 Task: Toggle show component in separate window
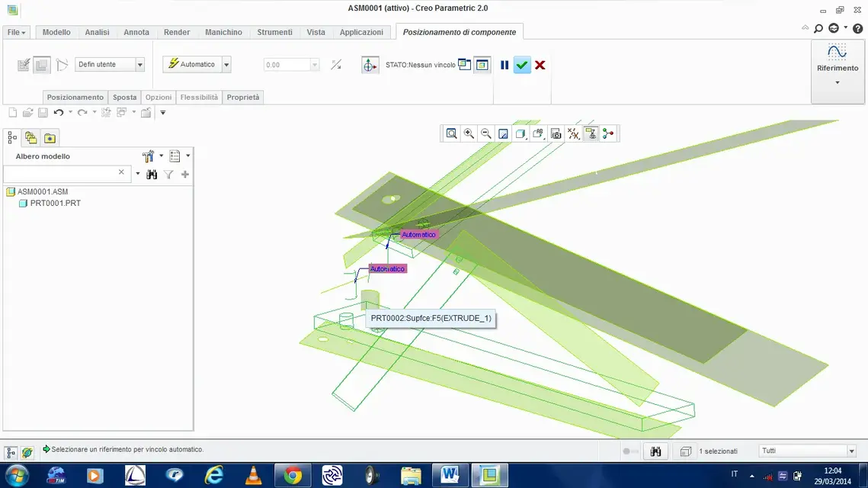pyautogui.click(x=464, y=65)
